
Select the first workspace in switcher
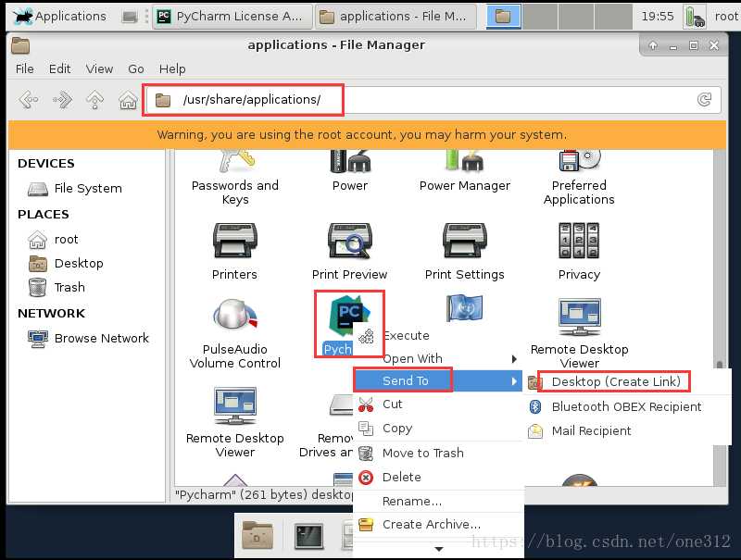(503, 17)
